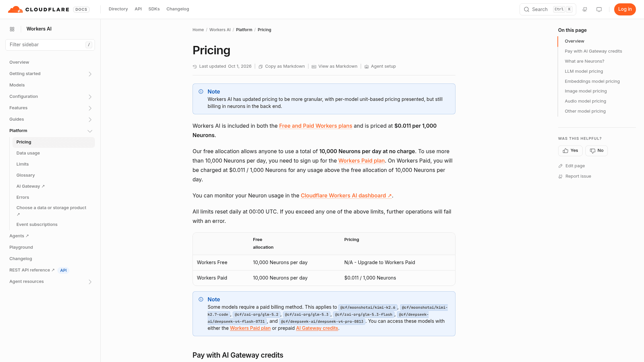Open the AI Gateway credits link
This screenshot has width=644, height=362.
(317, 328)
